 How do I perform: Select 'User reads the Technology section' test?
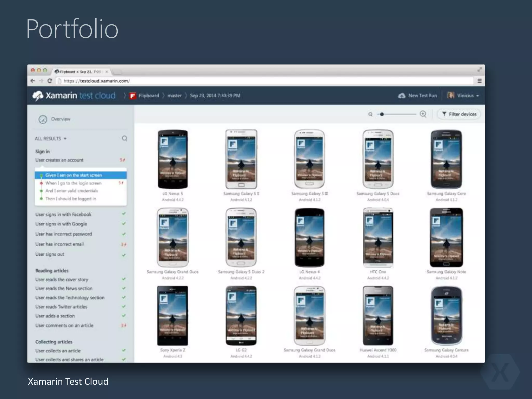81,298
